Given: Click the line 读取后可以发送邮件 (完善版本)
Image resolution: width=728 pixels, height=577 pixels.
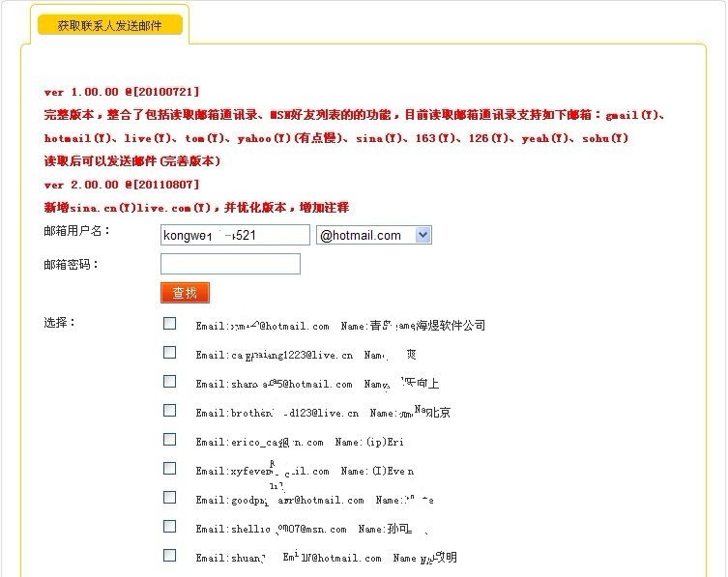Looking at the screenshot, I should 131,161.
